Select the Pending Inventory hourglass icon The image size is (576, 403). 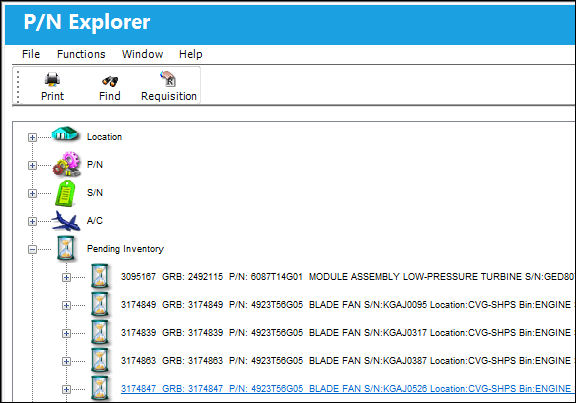(66, 249)
